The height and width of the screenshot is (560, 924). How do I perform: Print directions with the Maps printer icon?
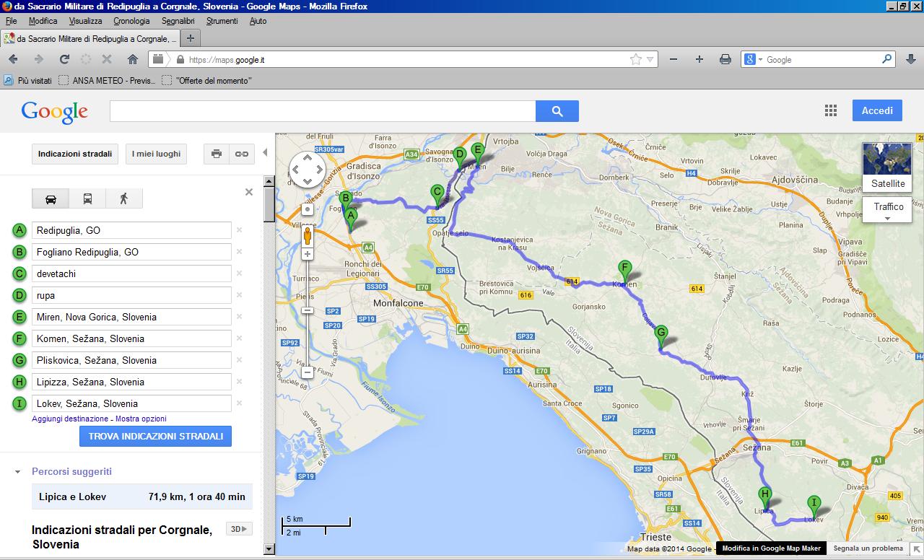point(216,154)
